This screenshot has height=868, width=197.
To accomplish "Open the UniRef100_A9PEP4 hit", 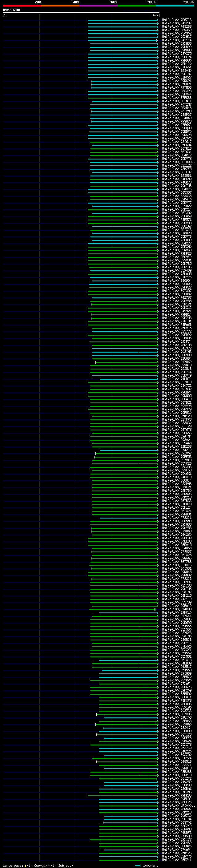I will click(x=176, y=57).
